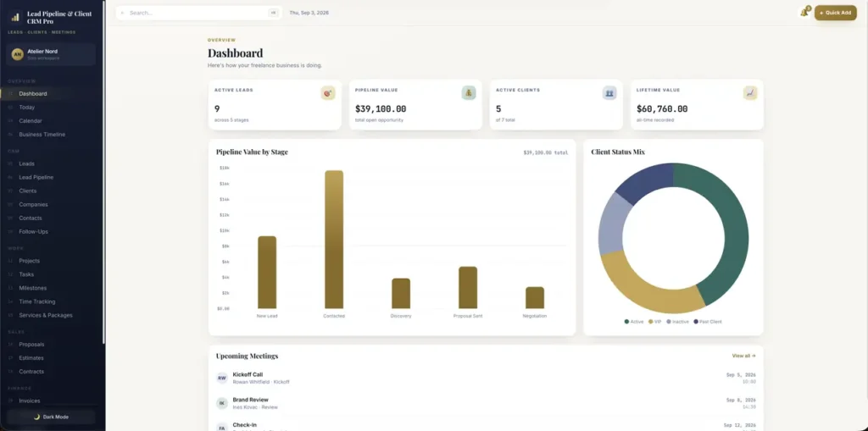Open Time Tracking
Viewport: 868px width, 431px height.
(x=37, y=301)
